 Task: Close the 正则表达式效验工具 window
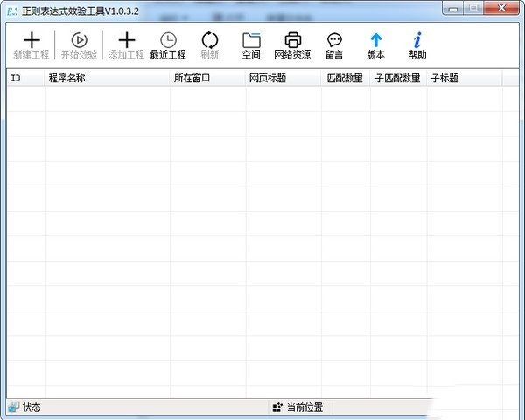tap(501, 8)
